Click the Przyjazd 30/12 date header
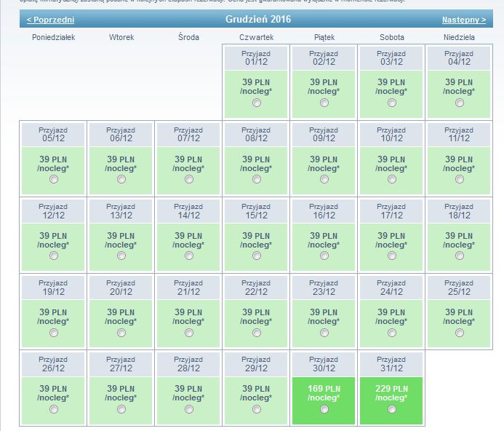Viewport: 504px width, 431px height. pyautogui.click(x=324, y=364)
